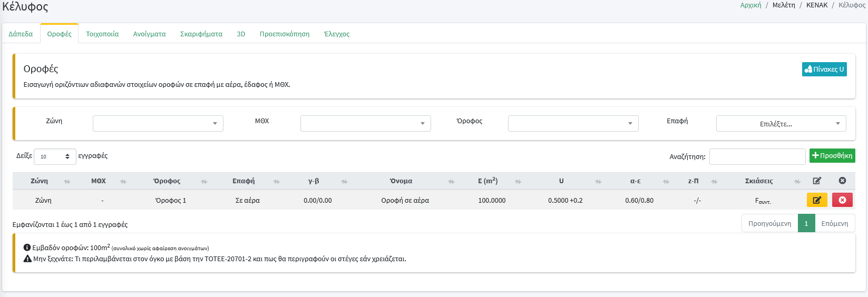Click the green Προσθήκη button
The image size is (868, 297).
pos(832,156)
